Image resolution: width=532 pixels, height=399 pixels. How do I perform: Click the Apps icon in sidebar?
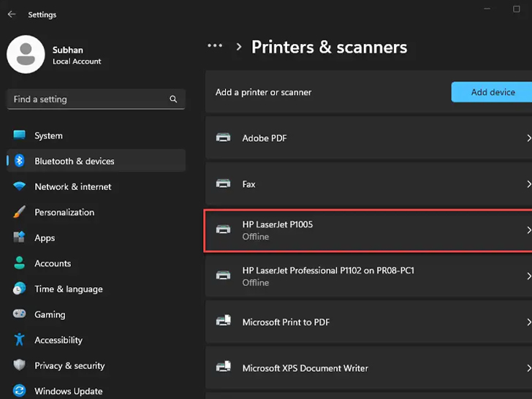[x=19, y=237]
